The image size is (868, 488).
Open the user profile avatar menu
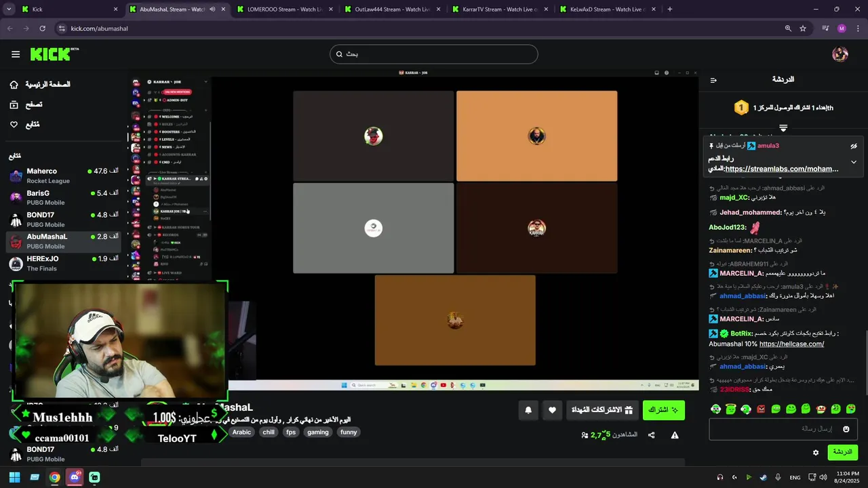click(840, 54)
